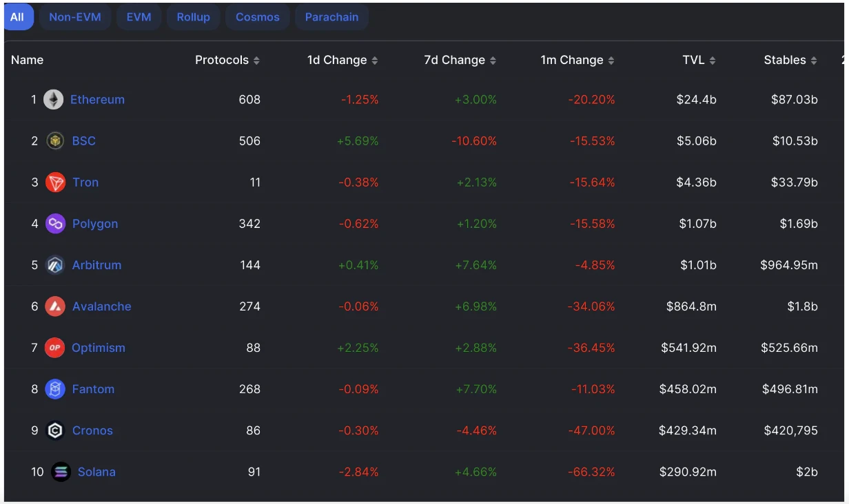Sort by 1d Change using its arrows
849x504 pixels.
pos(375,61)
